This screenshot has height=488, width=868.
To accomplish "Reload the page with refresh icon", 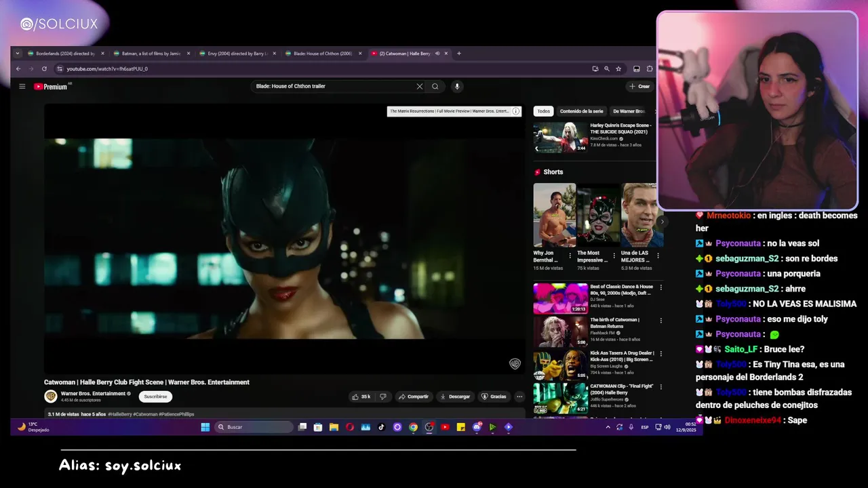I will (x=44, y=68).
